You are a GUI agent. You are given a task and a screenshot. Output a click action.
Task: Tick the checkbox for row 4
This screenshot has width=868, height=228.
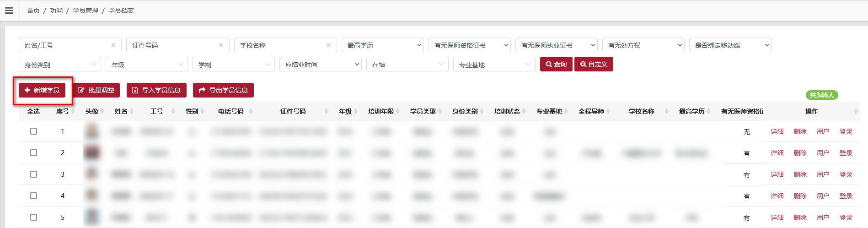point(33,196)
